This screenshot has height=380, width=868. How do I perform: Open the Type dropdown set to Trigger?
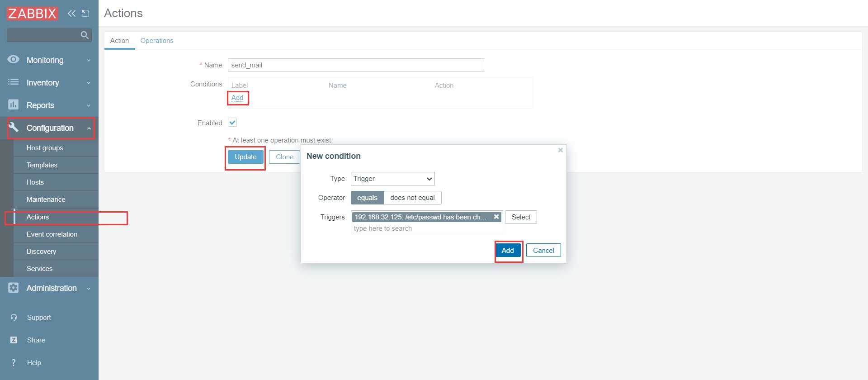tap(393, 179)
